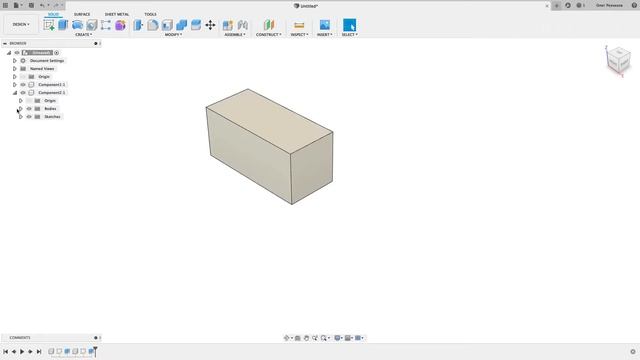Select the Combine tool

(x=181, y=25)
